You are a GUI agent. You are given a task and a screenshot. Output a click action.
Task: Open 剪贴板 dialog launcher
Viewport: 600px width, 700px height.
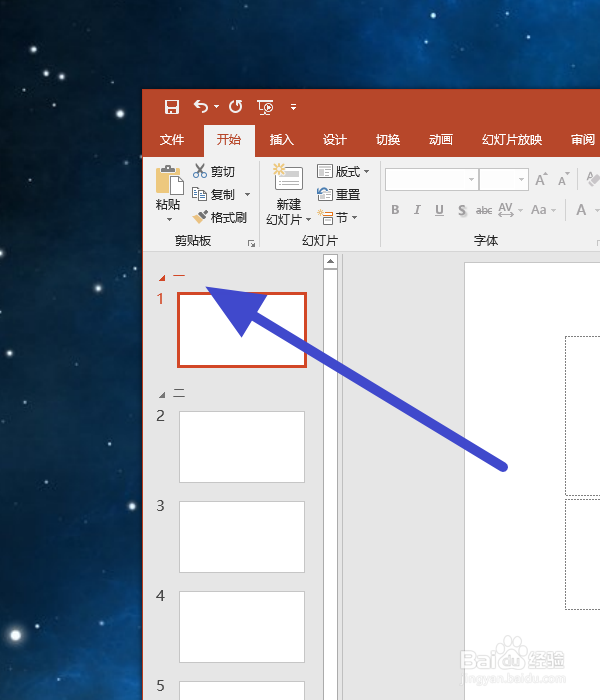click(x=251, y=243)
